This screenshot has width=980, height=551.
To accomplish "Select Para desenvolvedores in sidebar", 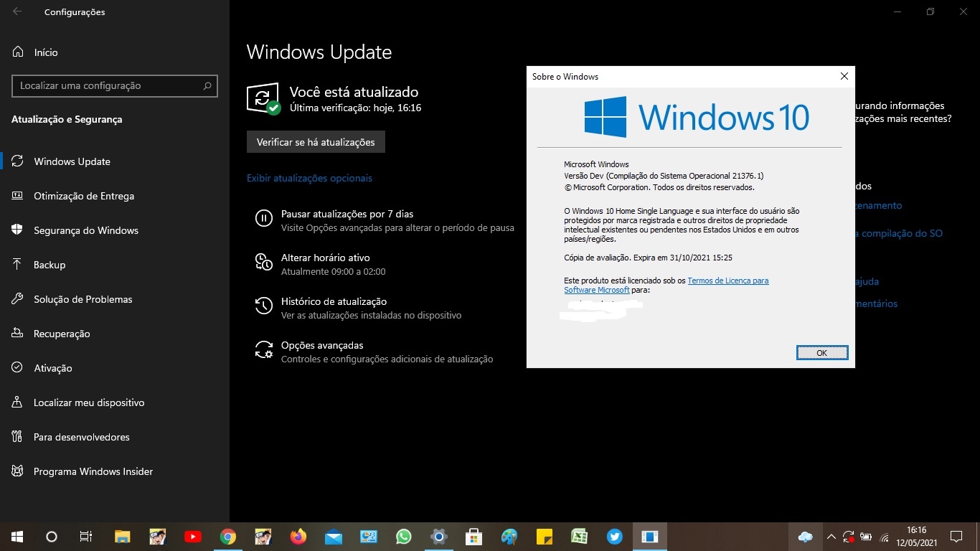I will [x=115, y=437].
